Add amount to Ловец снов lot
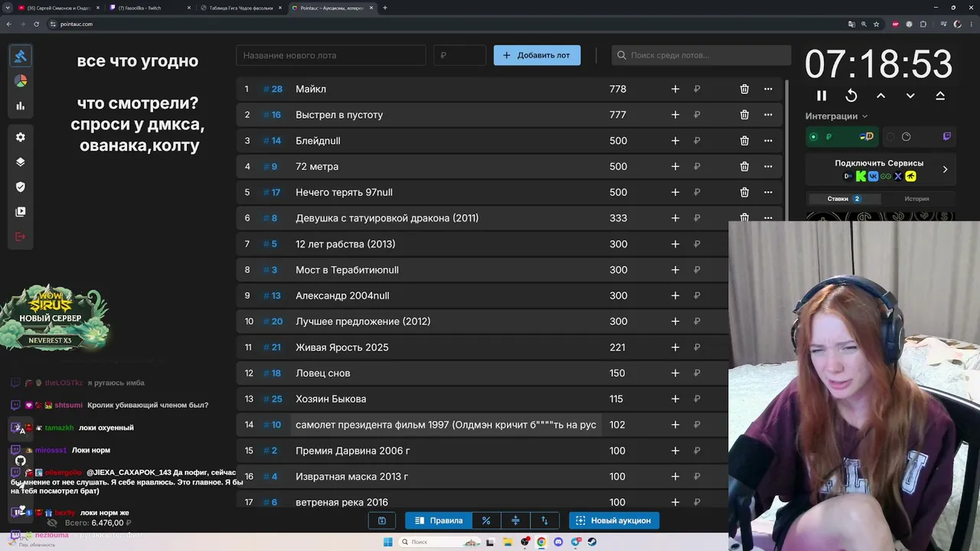Image resolution: width=980 pixels, height=551 pixels. [x=675, y=373]
